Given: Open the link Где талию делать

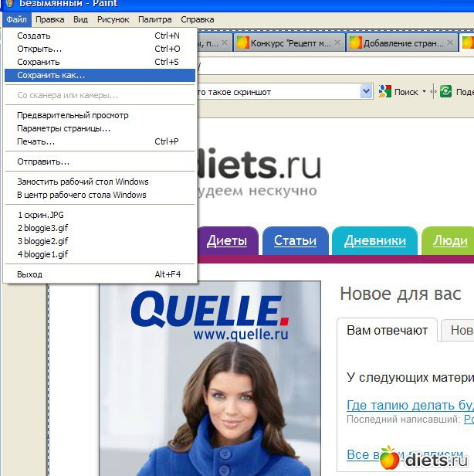Looking at the screenshot, I should click(409, 405).
